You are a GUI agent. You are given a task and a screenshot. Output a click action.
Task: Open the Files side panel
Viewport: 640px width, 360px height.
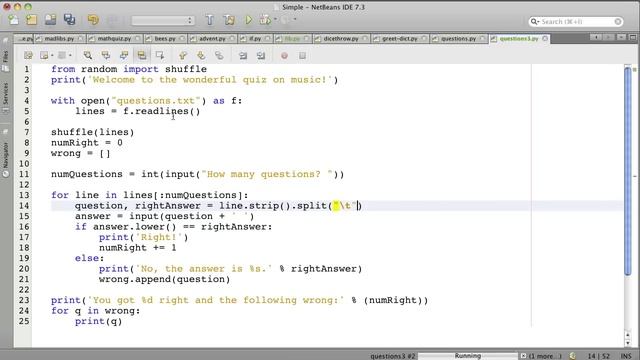[6, 60]
